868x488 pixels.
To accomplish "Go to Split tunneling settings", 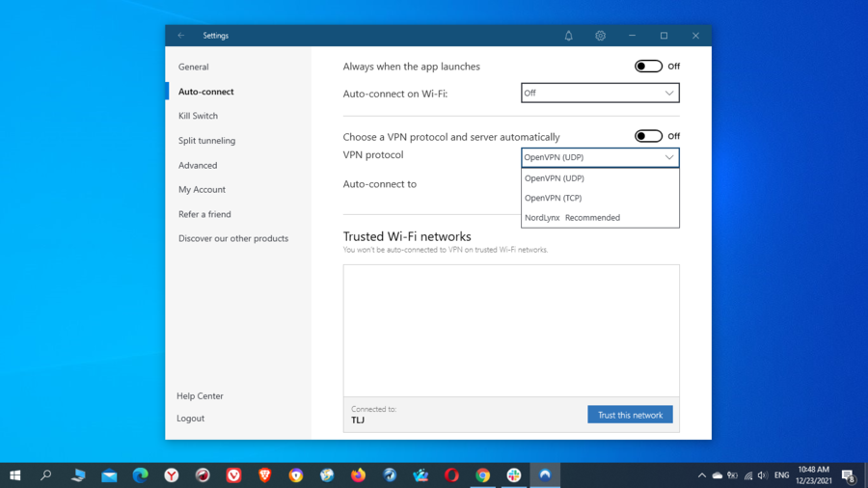I will pyautogui.click(x=206, y=141).
